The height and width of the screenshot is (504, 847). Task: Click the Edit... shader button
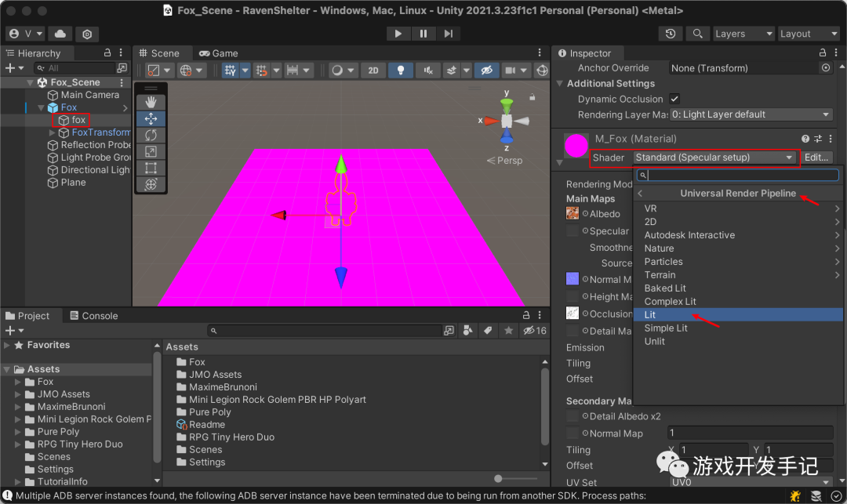pos(816,158)
